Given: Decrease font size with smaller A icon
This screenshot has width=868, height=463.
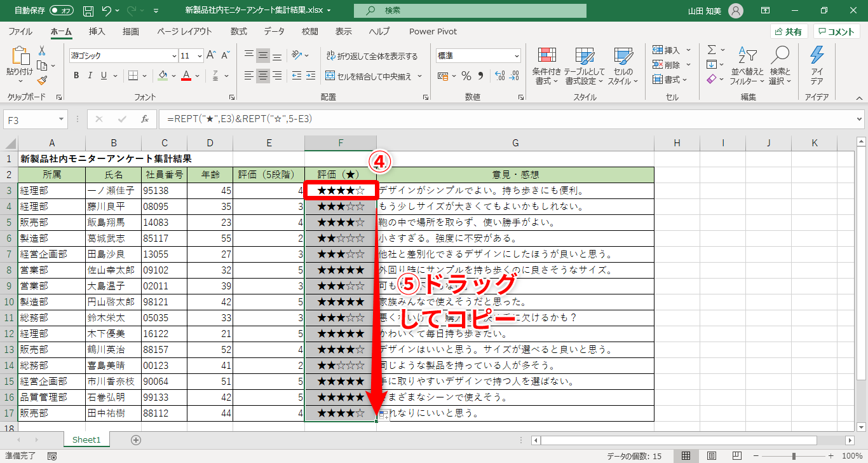Looking at the screenshot, I should tap(225, 55).
